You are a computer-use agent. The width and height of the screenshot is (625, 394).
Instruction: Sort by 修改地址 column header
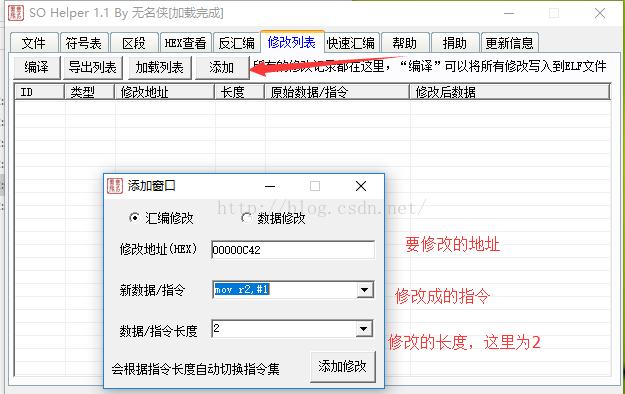click(x=164, y=92)
